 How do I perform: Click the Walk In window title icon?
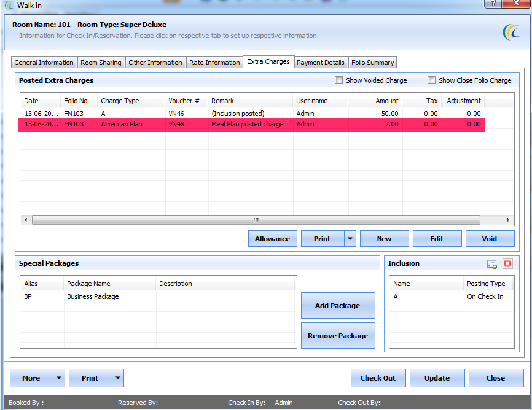pyautogui.click(x=9, y=5)
